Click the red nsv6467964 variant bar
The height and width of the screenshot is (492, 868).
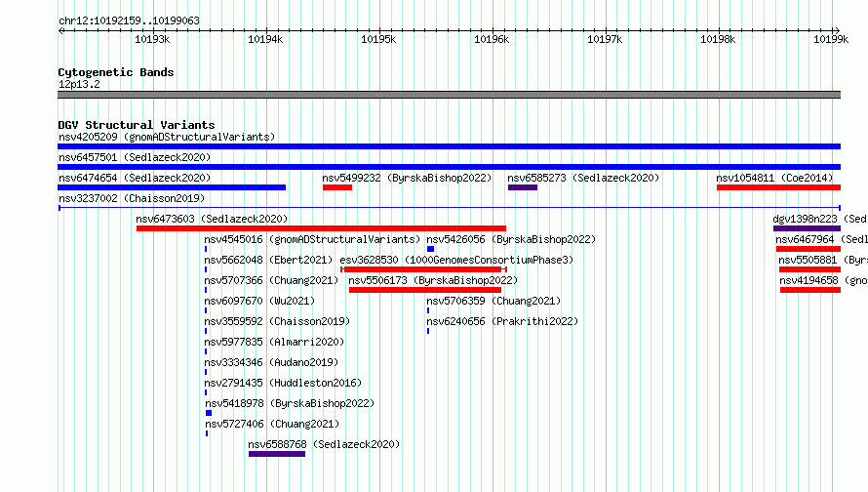pyautogui.click(x=809, y=249)
